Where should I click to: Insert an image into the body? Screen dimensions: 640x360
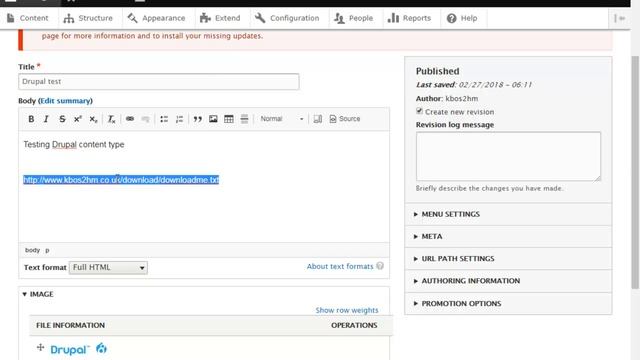coord(213,119)
